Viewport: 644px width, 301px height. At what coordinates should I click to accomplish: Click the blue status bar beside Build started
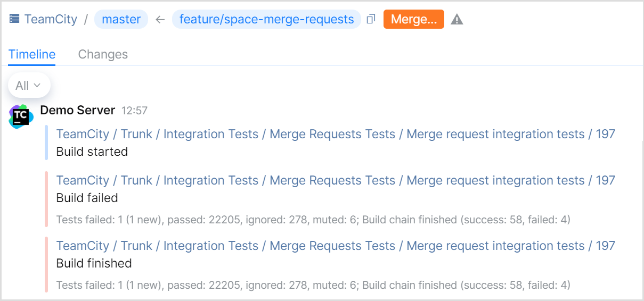coord(47,143)
